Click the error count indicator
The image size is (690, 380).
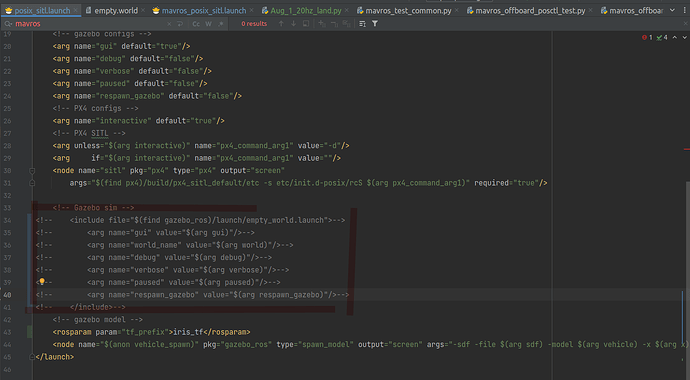647,37
